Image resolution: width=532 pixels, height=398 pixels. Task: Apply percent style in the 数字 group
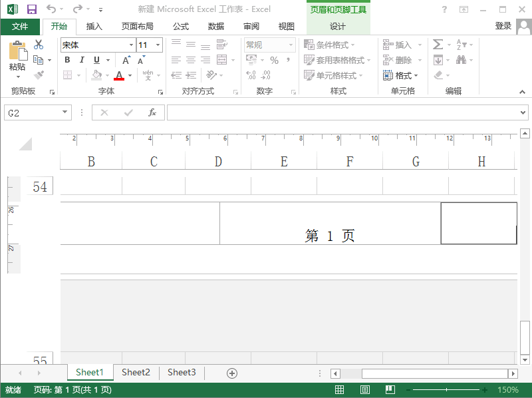pyautogui.click(x=274, y=59)
